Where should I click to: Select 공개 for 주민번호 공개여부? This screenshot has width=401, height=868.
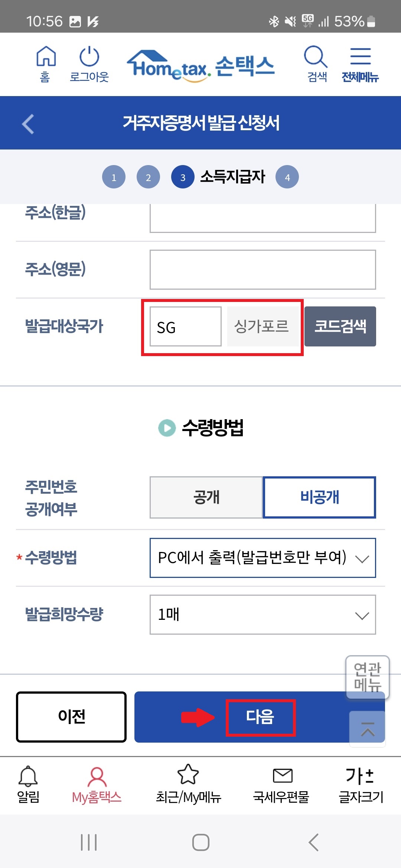(206, 497)
